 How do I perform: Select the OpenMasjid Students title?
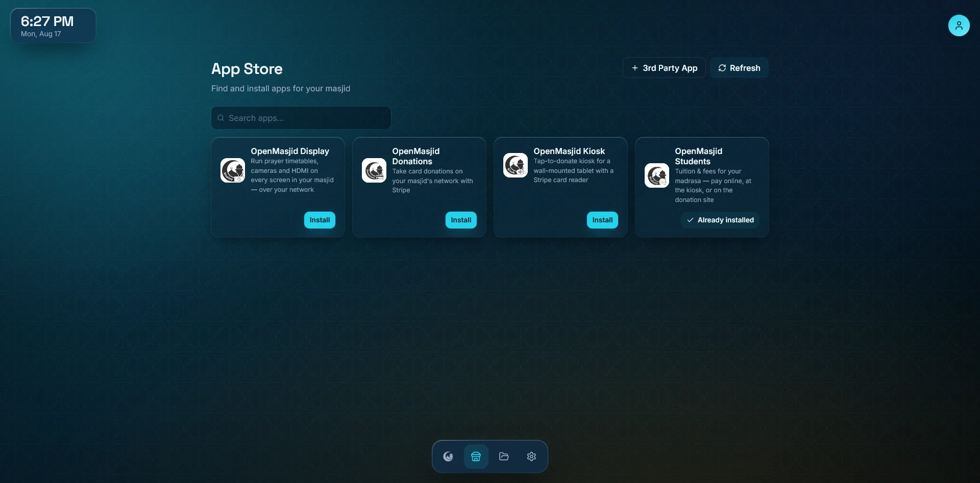(x=699, y=156)
